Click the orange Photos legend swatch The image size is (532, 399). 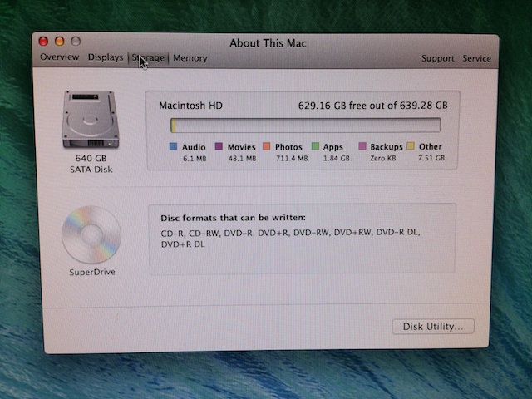coord(267,147)
